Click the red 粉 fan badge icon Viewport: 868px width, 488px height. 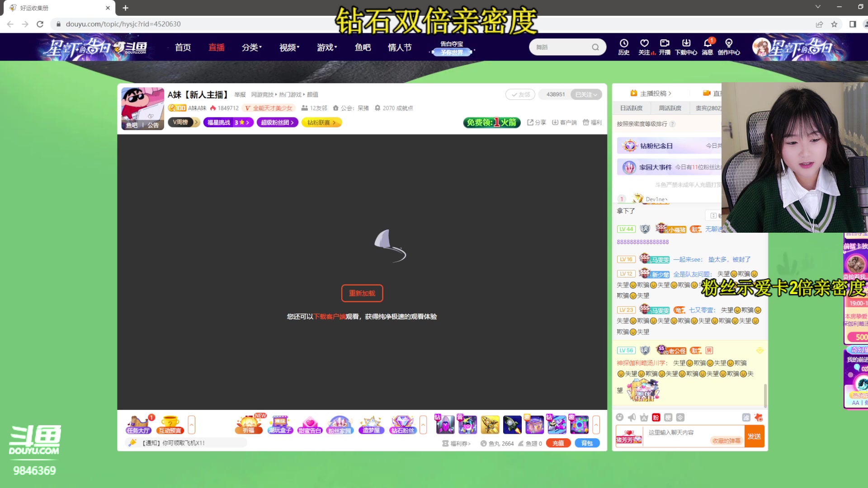pyautogui.click(x=656, y=418)
